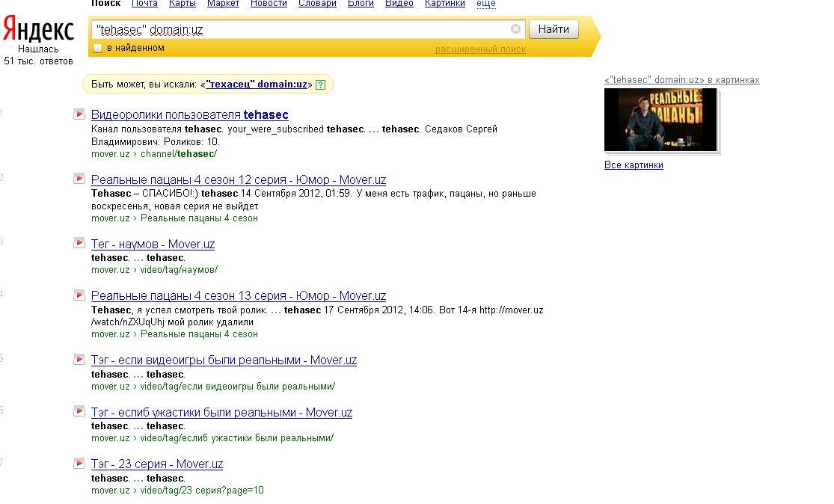Open the 'Блоги' blogs tab
This screenshot has width=834, height=504.
click(x=361, y=4)
